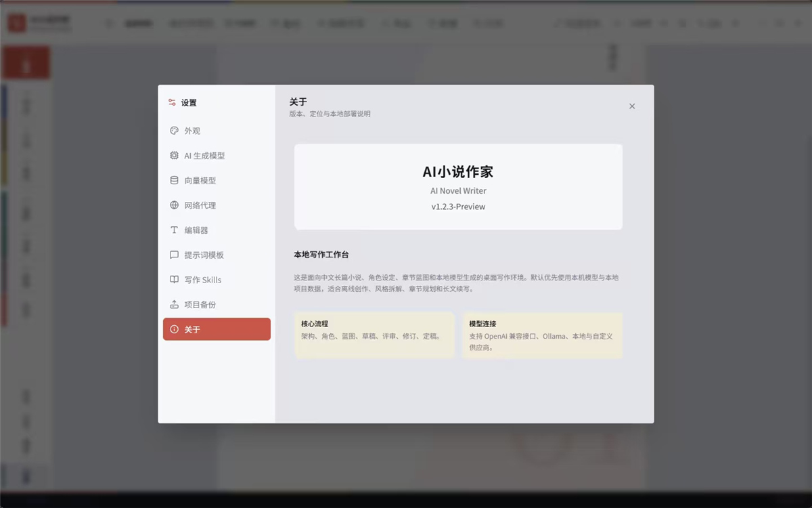Image resolution: width=812 pixels, height=508 pixels.
Task: Click the 设置 sliders icon header
Action: click(173, 103)
